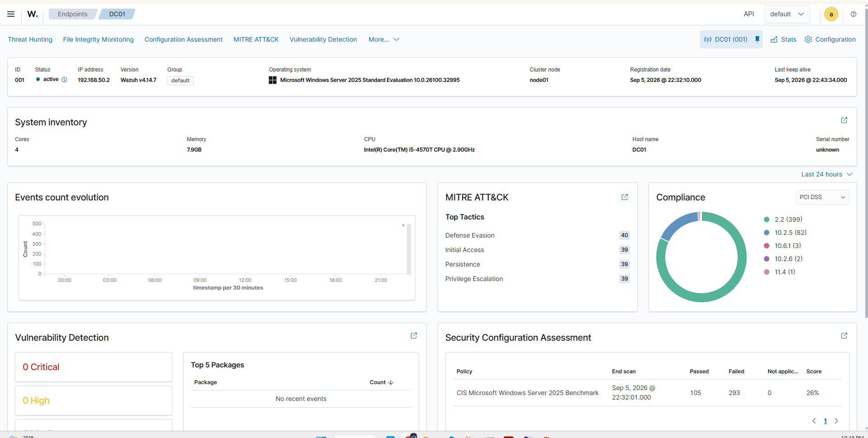Click the Wazuh logo
The width and height of the screenshot is (868, 438).
point(33,14)
